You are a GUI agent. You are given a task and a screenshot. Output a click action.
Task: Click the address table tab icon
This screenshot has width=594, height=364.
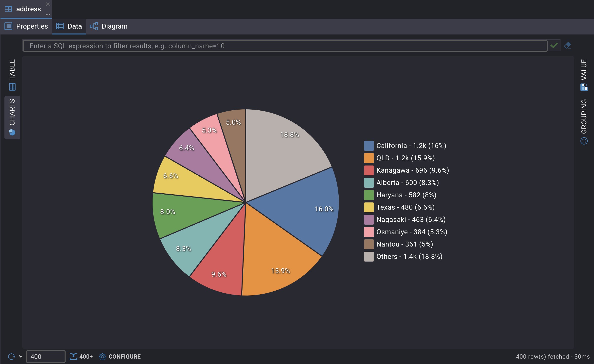(8, 9)
